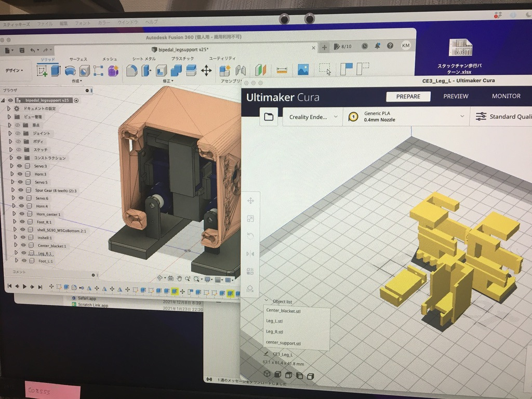Undo the last action in Fusion 360
Viewport: 532px width, 399px height.
coord(33,50)
